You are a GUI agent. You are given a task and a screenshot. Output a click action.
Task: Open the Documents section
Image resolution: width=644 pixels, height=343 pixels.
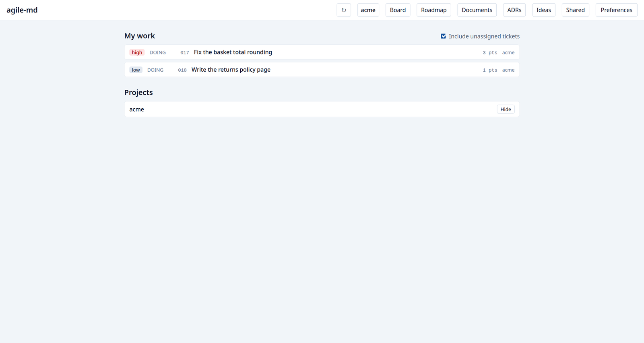(x=477, y=10)
